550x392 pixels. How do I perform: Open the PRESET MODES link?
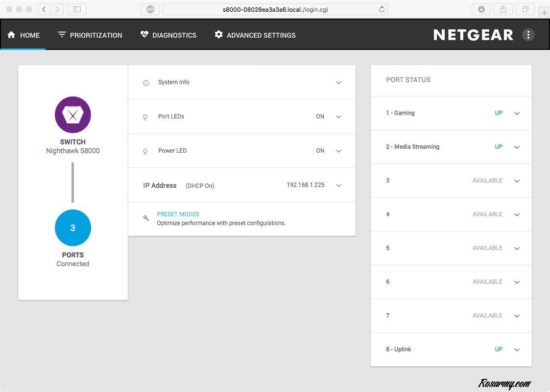pyautogui.click(x=178, y=214)
